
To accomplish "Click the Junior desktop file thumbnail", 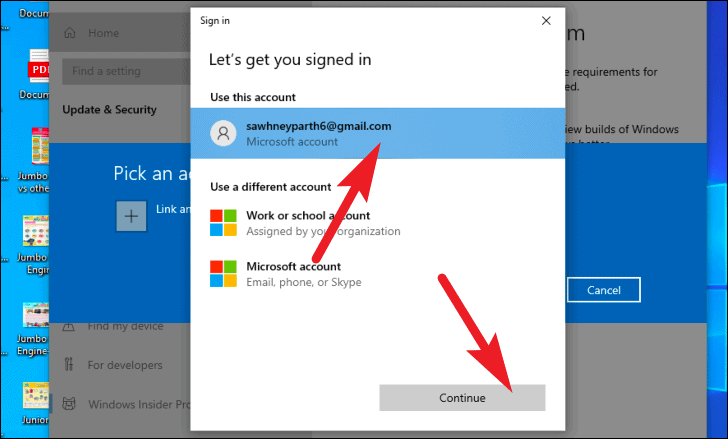I will tap(36, 395).
